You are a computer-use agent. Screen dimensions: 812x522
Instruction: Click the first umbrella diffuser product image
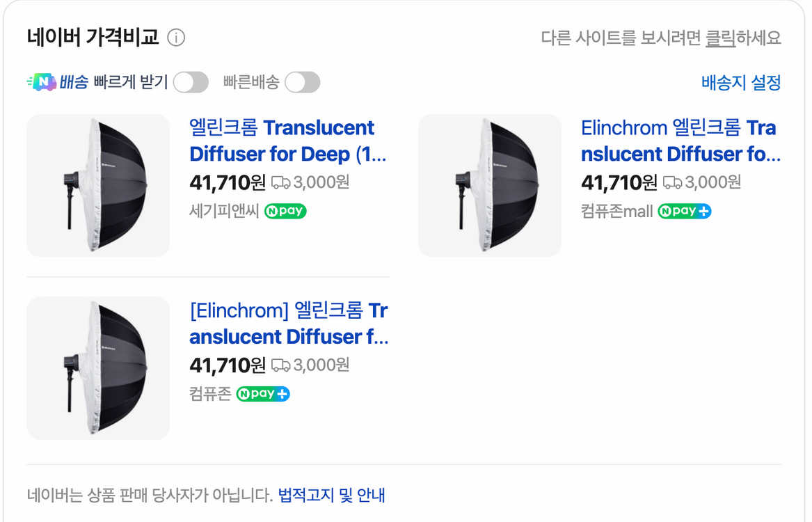coord(97,186)
